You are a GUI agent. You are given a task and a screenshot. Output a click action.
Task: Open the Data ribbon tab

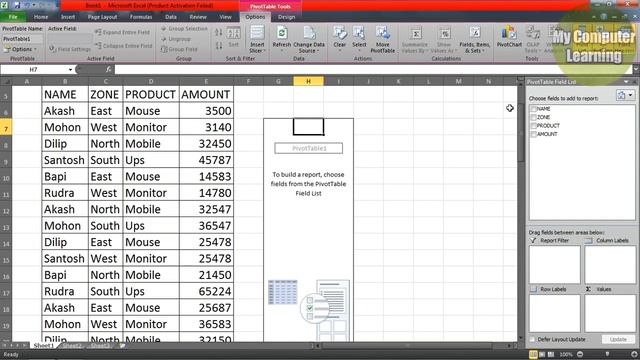coord(171,17)
